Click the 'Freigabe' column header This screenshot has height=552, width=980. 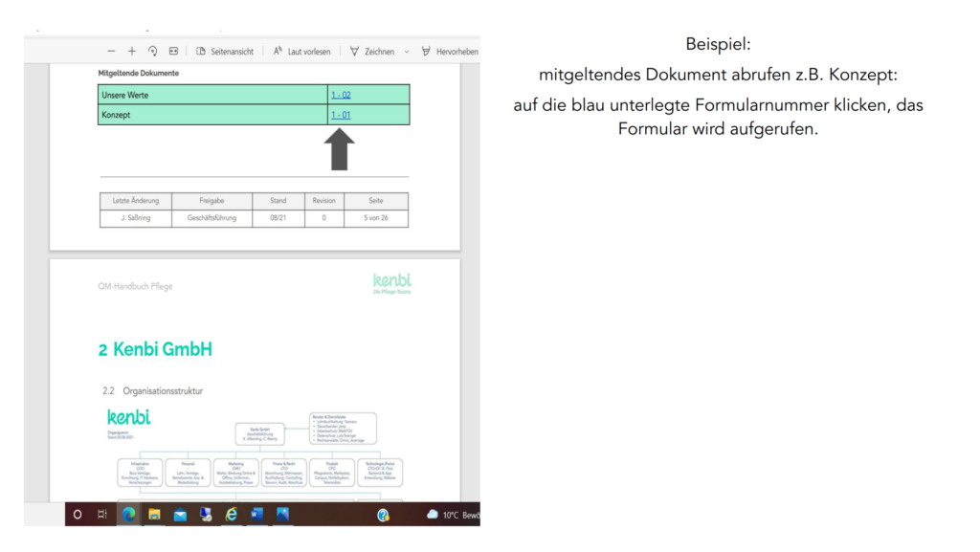[212, 201]
